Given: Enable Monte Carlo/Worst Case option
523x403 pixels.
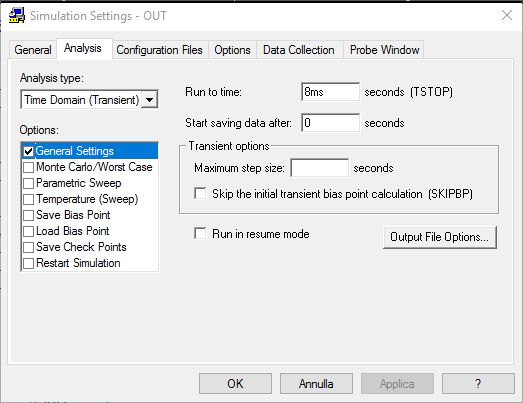Looking at the screenshot, I should coord(29,167).
